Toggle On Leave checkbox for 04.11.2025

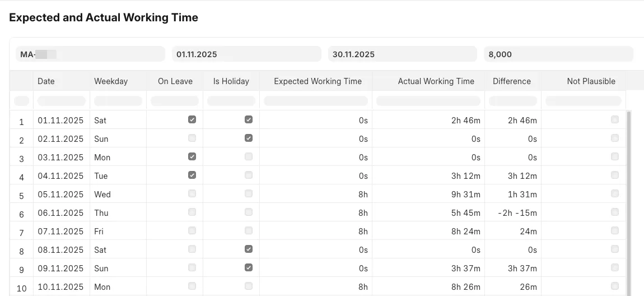[x=192, y=175]
